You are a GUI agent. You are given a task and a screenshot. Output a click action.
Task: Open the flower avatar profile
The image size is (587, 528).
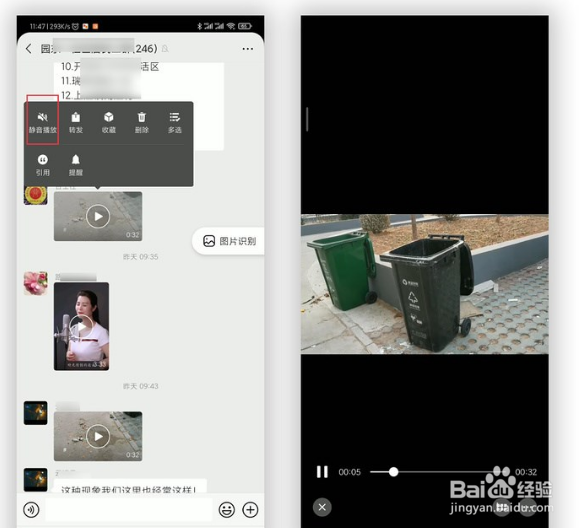coord(36,283)
